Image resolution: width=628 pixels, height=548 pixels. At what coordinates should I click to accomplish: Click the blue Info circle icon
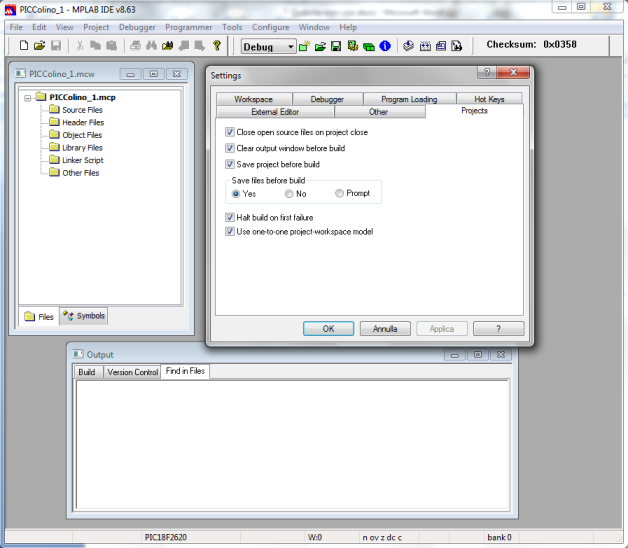385,46
